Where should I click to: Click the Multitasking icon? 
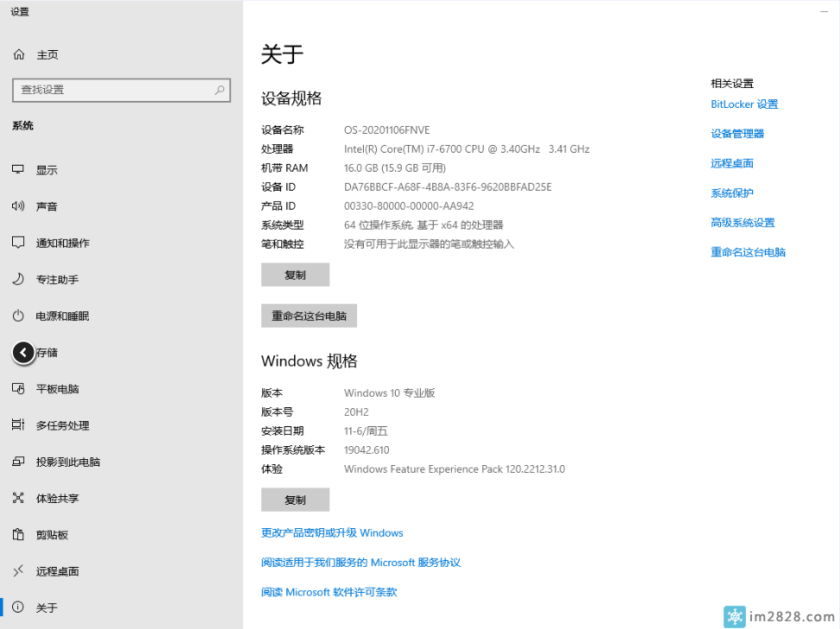[18, 425]
